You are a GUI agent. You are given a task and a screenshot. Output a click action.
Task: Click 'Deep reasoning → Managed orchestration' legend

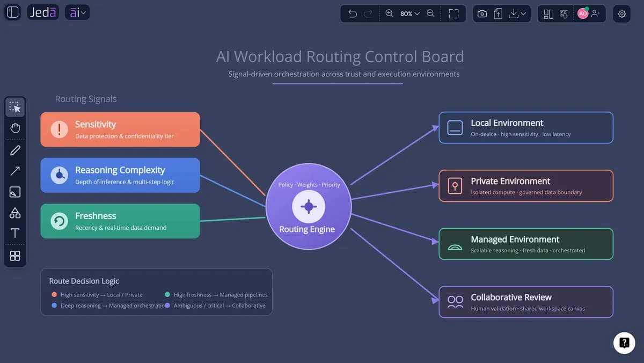click(x=113, y=306)
